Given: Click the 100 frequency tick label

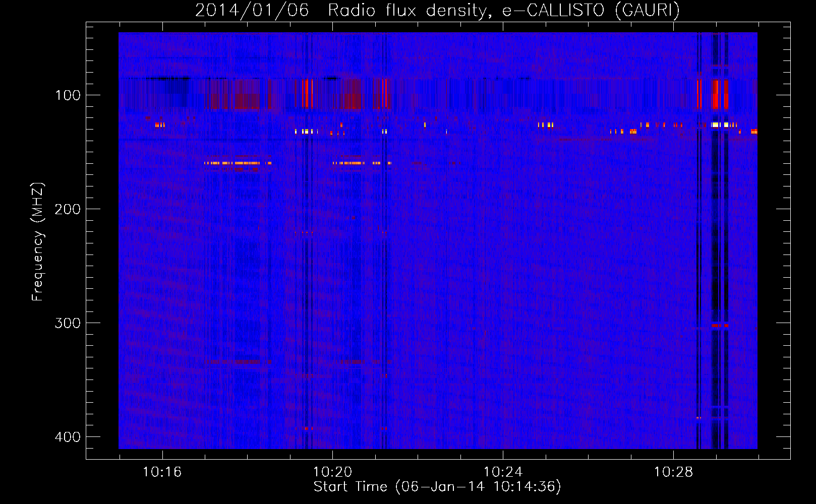Looking at the screenshot, I should tap(68, 95).
